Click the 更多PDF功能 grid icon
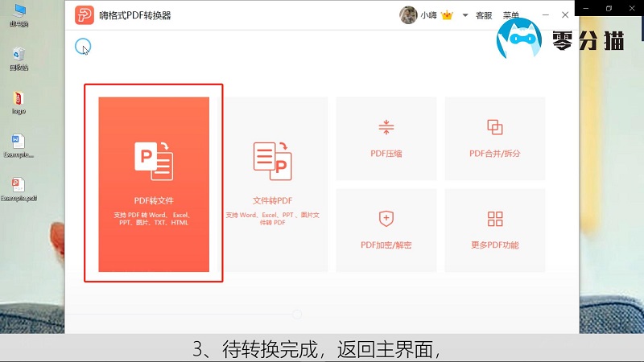Image resolution: width=644 pixels, height=362 pixels. coord(495,219)
